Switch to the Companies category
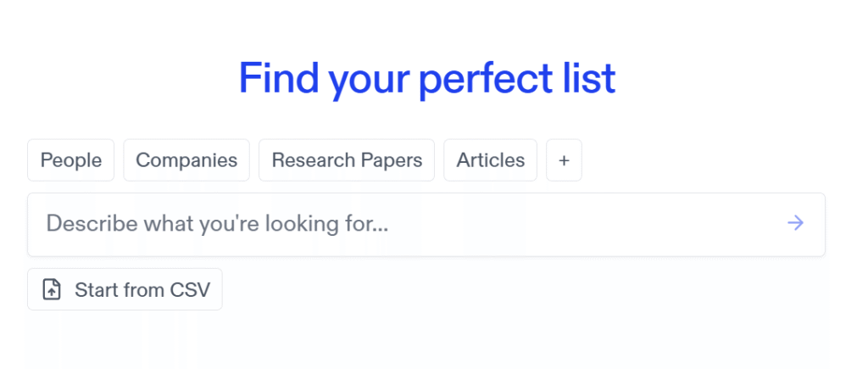The image size is (868, 369). click(186, 160)
